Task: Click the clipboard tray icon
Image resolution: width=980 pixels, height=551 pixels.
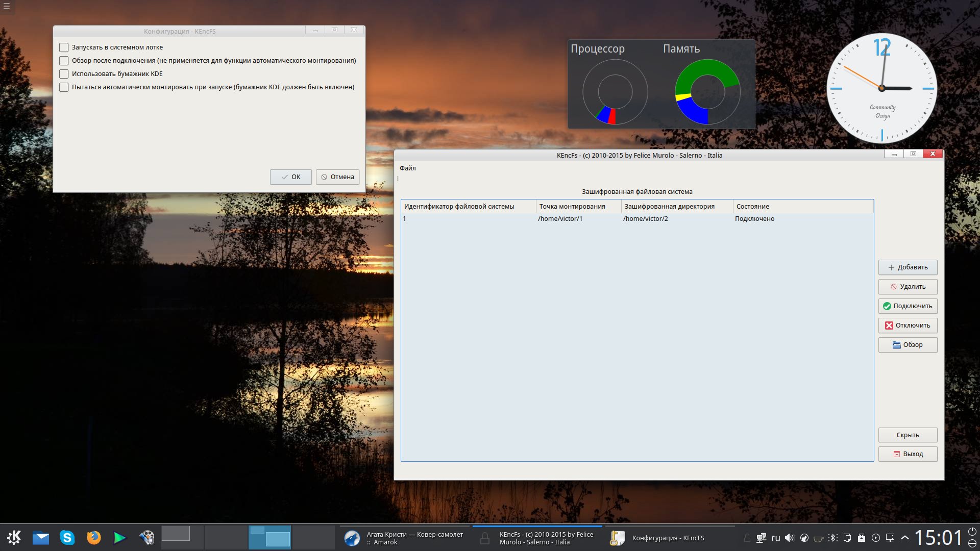Action: (847, 538)
